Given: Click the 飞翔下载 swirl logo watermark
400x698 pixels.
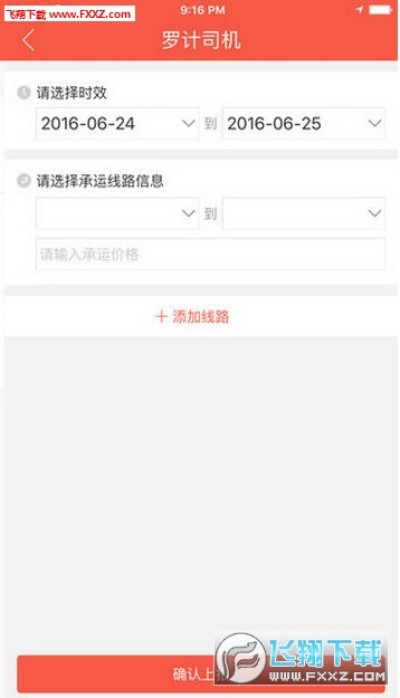Looking at the screenshot, I should pos(241,657).
